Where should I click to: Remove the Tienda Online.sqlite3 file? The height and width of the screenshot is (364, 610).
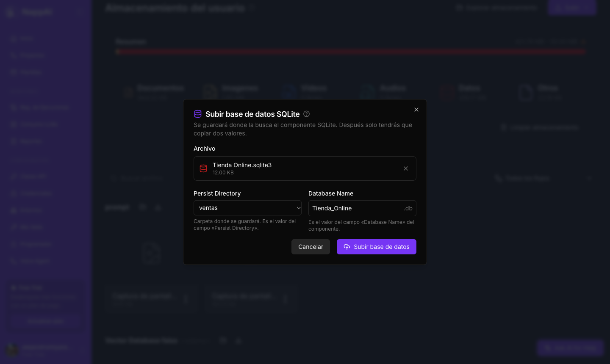pyautogui.click(x=406, y=168)
